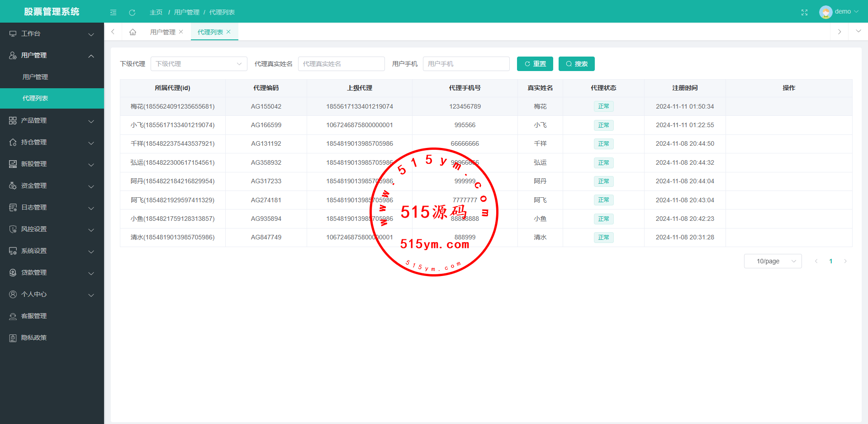Image resolution: width=868 pixels, height=424 pixels.
Task: Close the 用户管理 tab
Action: (x=181, y=32)
